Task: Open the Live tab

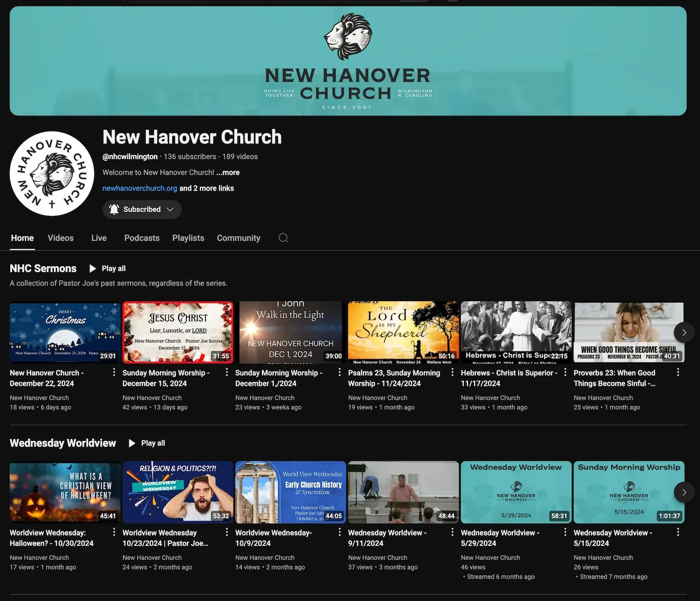Action: [x=99, y=238]
